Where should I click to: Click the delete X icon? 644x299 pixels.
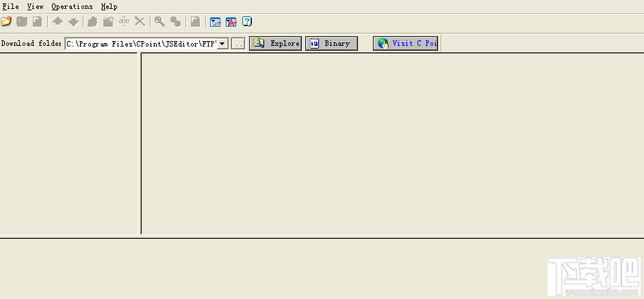[140, 21]
